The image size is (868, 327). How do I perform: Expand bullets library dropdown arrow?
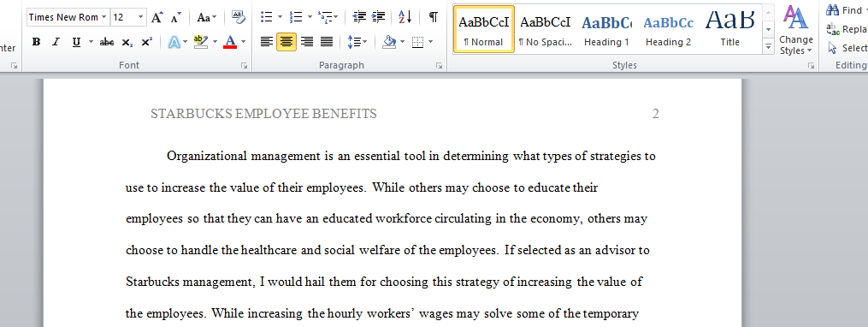[280, 17]
